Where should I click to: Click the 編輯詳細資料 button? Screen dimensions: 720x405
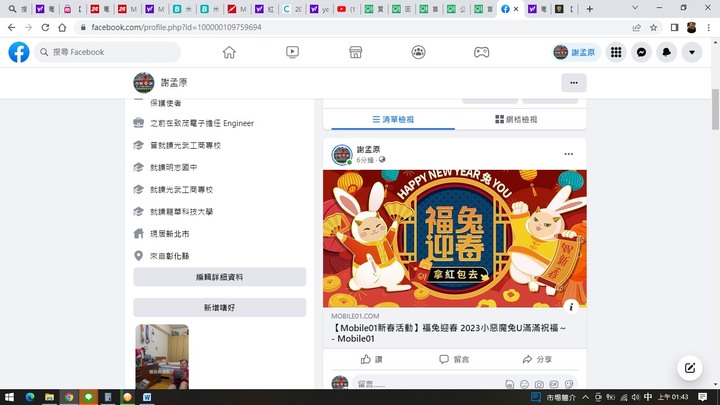(220, 277)
